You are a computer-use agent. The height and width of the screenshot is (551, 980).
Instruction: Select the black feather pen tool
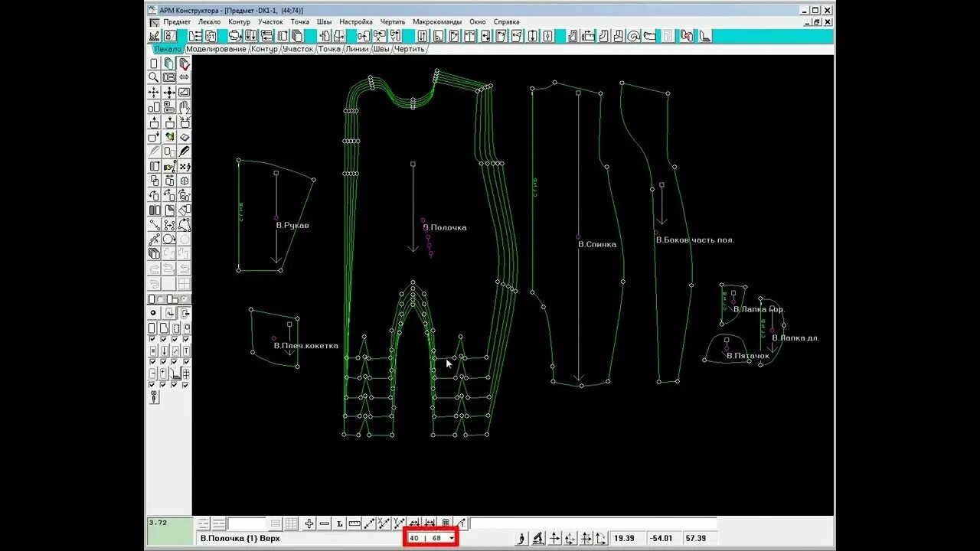pyautogui.click(x=184, y=152)
